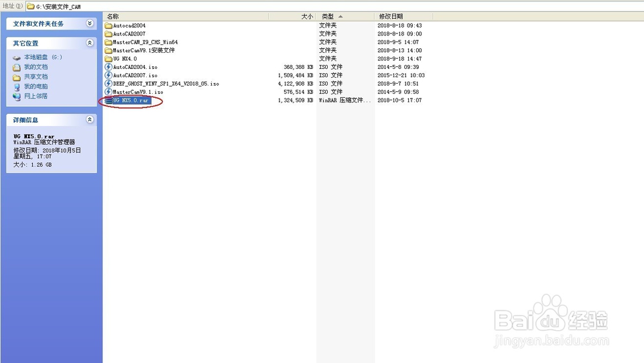Click the 我的电脑 computer icon

click(x=17, y=87)
